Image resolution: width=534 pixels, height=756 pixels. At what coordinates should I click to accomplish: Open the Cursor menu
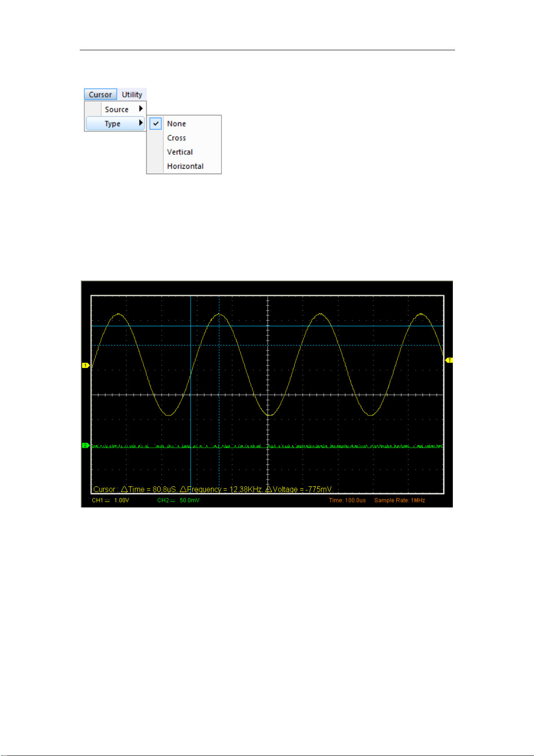coord(100,95)
